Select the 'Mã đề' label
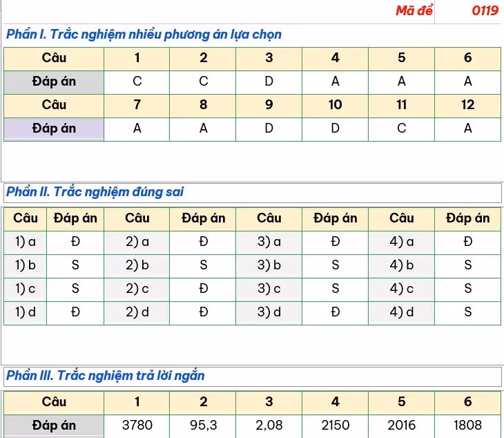504x438 pixels. (414, 10)
